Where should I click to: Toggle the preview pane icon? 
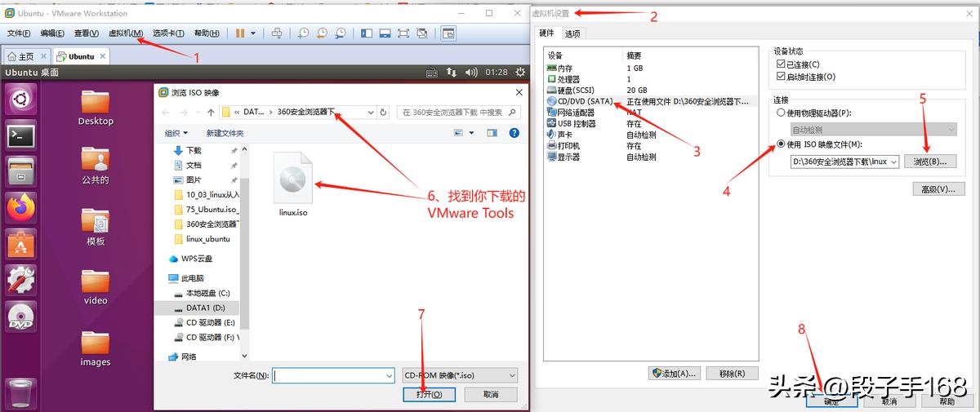492,133
